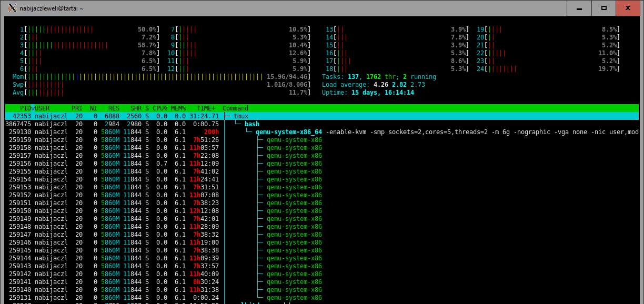The image size is (644, 304).
Task: Sort processes by the PID column header
Action: [x=25, y=108]
